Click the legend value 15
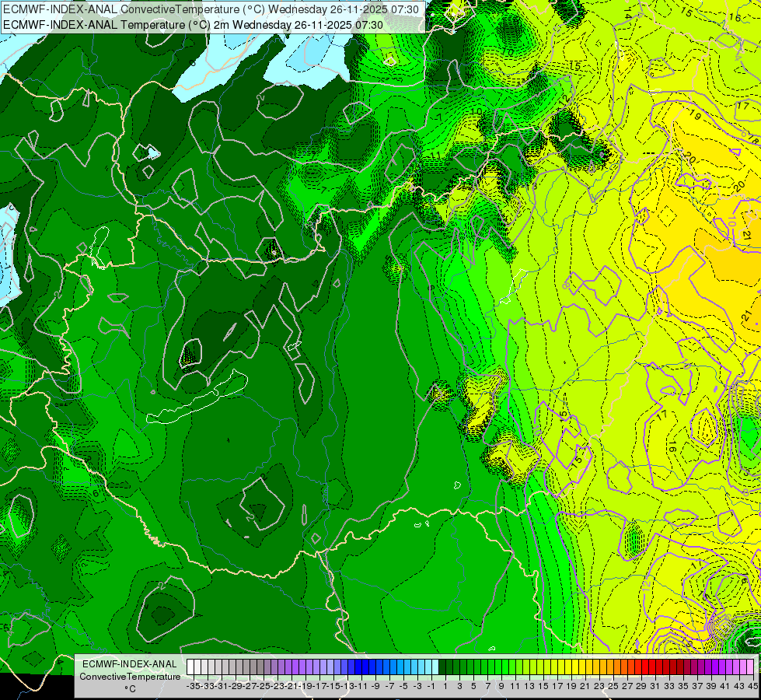The height and width of the screenshot is (700, 761). [543, 686]
